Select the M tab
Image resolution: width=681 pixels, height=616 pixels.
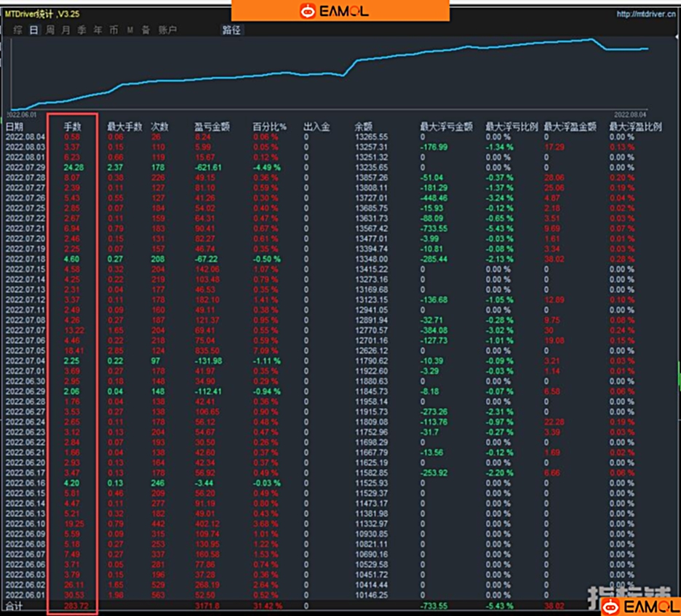tap(130, 30)
